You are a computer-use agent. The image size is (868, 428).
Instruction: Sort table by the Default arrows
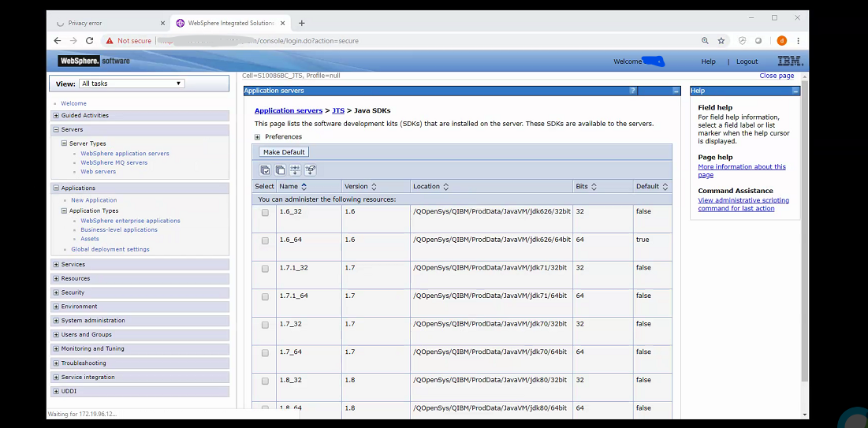coord(665,187)
